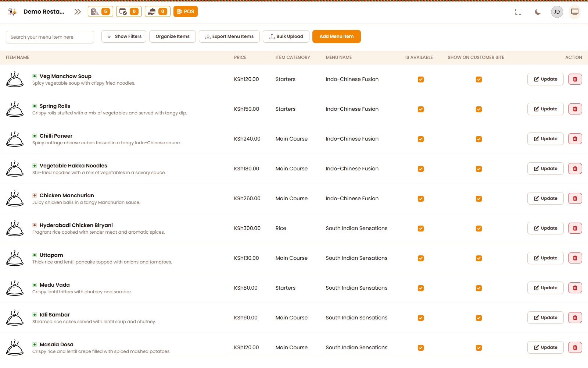Click the restaurant logo icon
The width and height of the screenshot is (588, 368).
(x=12, y=12)
